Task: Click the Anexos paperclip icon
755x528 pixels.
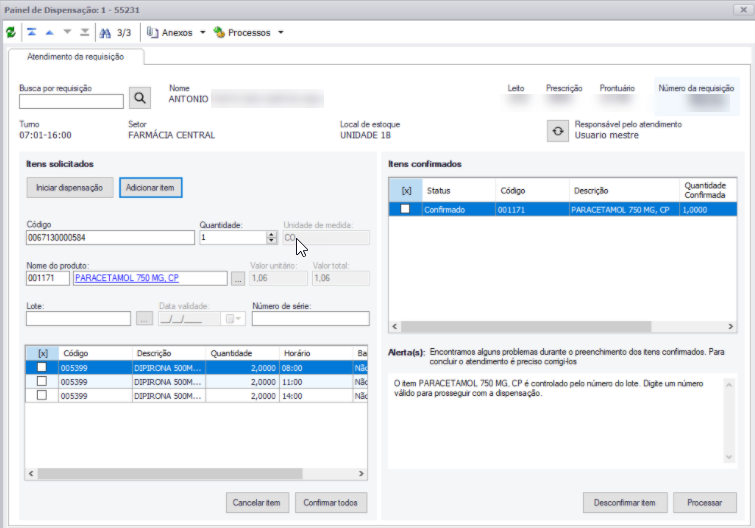Action: pos(152,32)
